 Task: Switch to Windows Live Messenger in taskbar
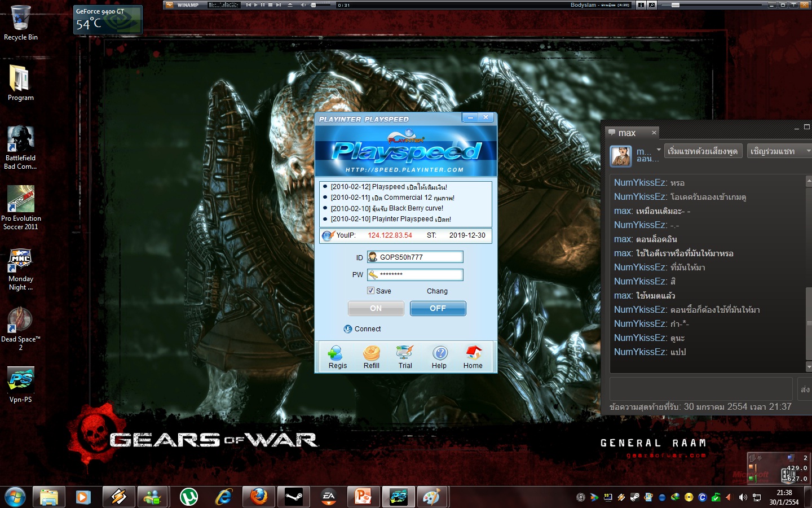(153, 497)
